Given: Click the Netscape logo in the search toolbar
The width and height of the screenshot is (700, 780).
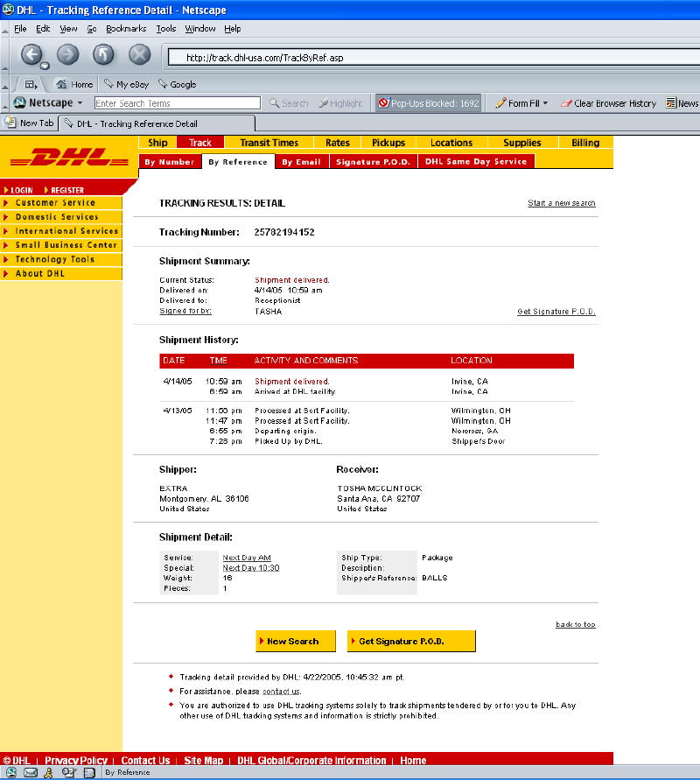Looking at the screenshot, I should tap(20, 103).
